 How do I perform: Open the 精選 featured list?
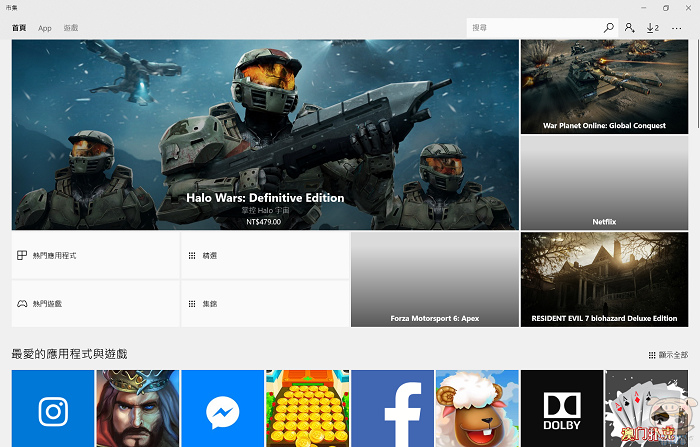point(265,255)
